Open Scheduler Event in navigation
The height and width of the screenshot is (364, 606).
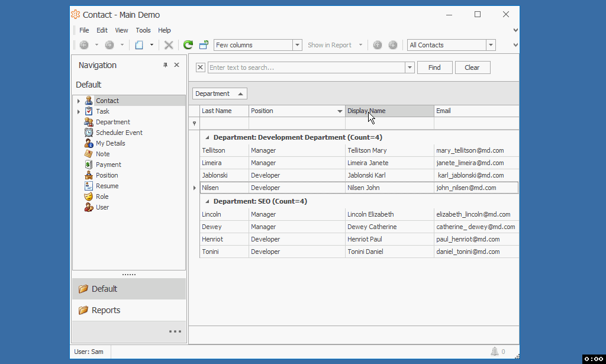coord(119,133)
